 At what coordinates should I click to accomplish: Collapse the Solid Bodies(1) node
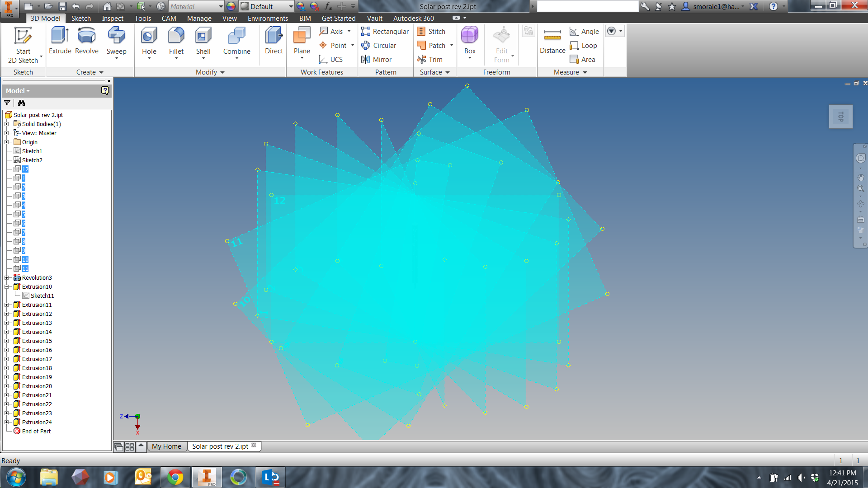6,124
